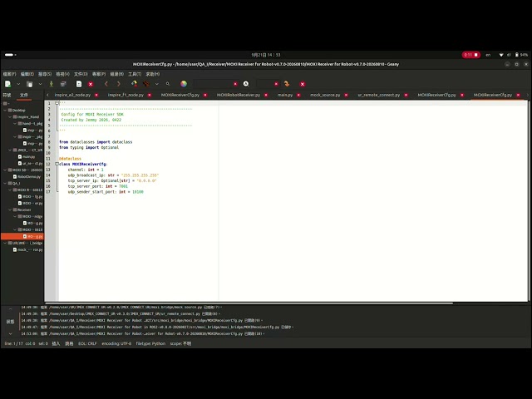This screenshot has height=399, width=532.
Task: Toggle fold marker on class MOXIReceiverCfg line
Action: pyautogui.click(x=57, y=164)
